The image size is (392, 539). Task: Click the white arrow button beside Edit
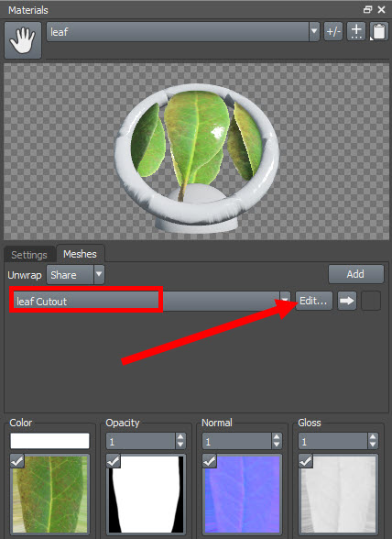(346, 301)
